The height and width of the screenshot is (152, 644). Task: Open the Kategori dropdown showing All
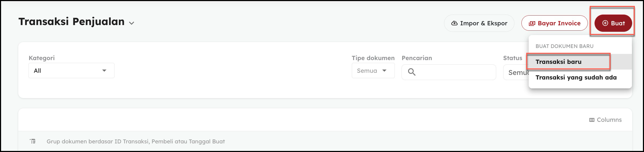71,71
